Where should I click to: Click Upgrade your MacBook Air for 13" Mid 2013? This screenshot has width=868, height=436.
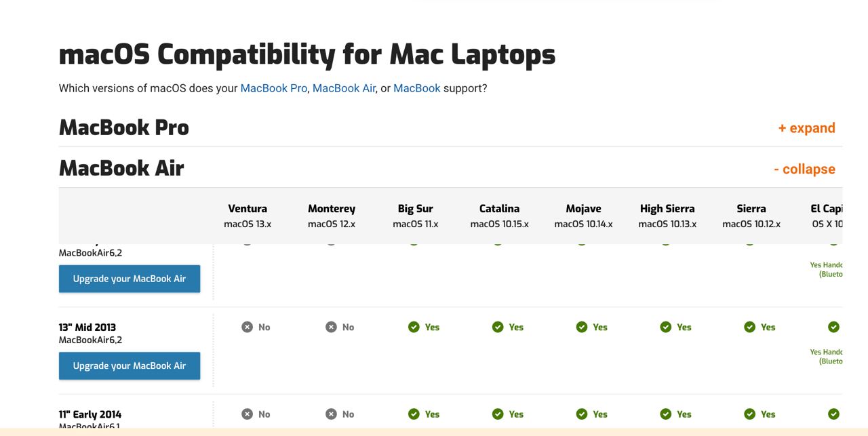tap(130, 365)
